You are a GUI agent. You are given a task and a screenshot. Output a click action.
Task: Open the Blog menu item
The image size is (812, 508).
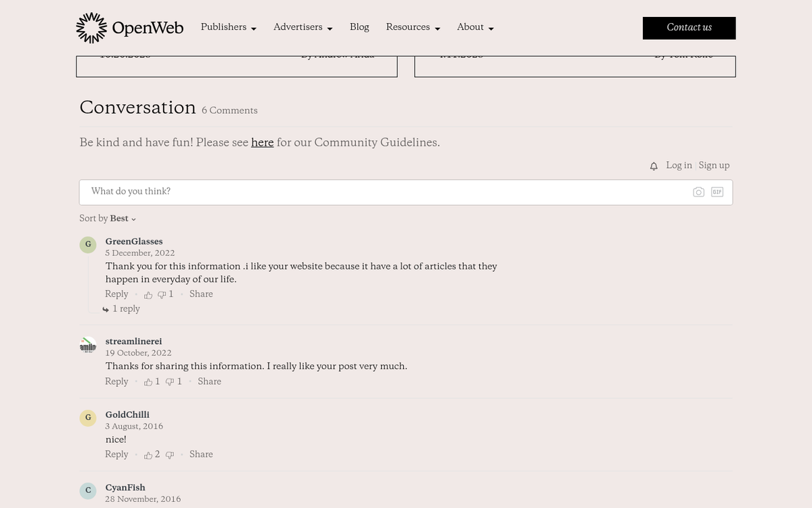click(x=359, y=28)
